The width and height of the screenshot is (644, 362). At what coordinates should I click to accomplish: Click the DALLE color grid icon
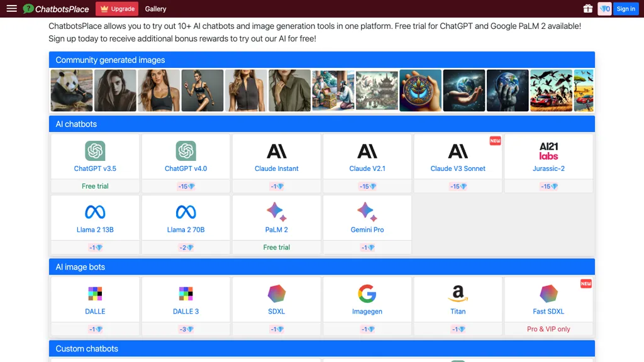point(95,293)
